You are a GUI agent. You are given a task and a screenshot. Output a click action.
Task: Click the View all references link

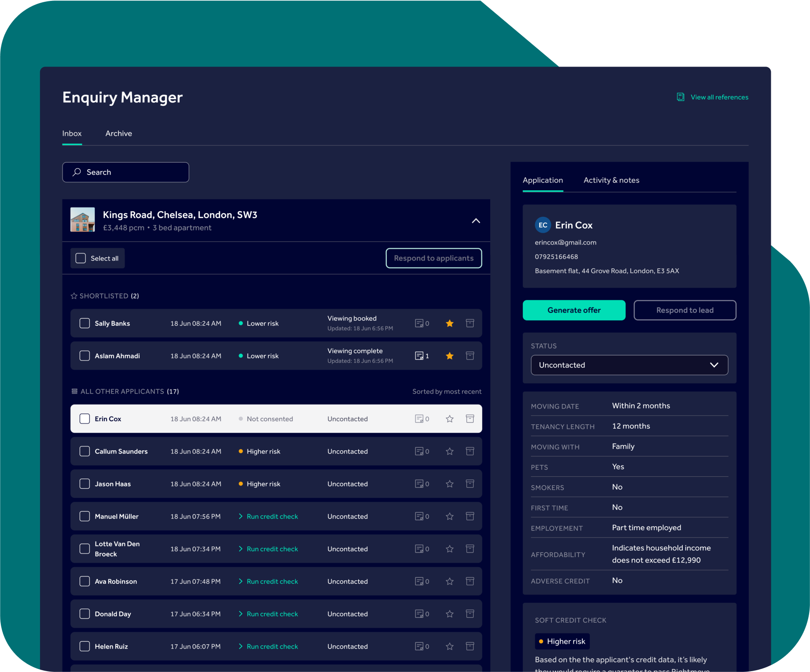click(x=719, y=97)
